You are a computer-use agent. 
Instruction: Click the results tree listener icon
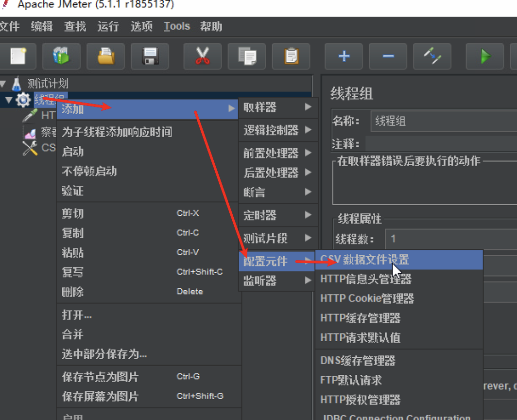coord(30,133)
